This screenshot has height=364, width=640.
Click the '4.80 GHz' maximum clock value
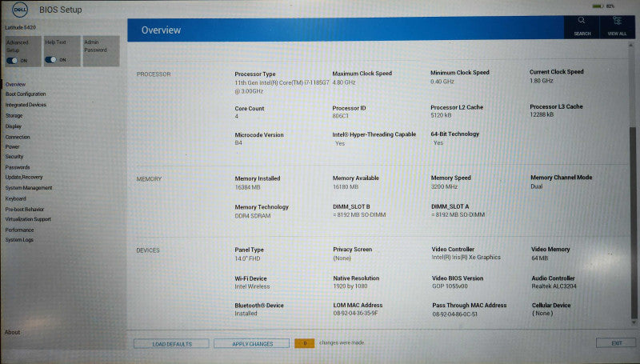344,82
